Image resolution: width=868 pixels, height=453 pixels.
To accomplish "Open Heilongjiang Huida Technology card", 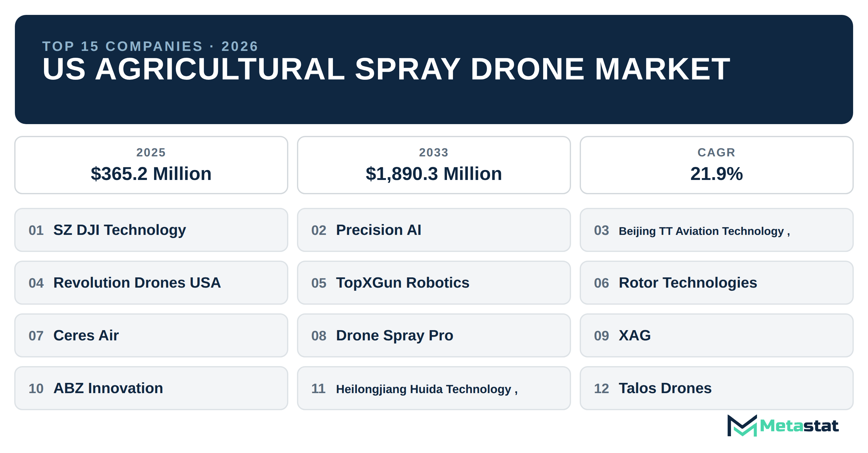I will [x=434, y=388].
